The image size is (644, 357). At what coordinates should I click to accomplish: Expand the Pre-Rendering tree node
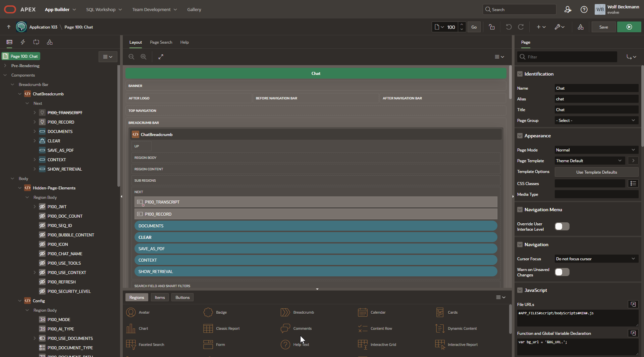[x=5, y=66]
